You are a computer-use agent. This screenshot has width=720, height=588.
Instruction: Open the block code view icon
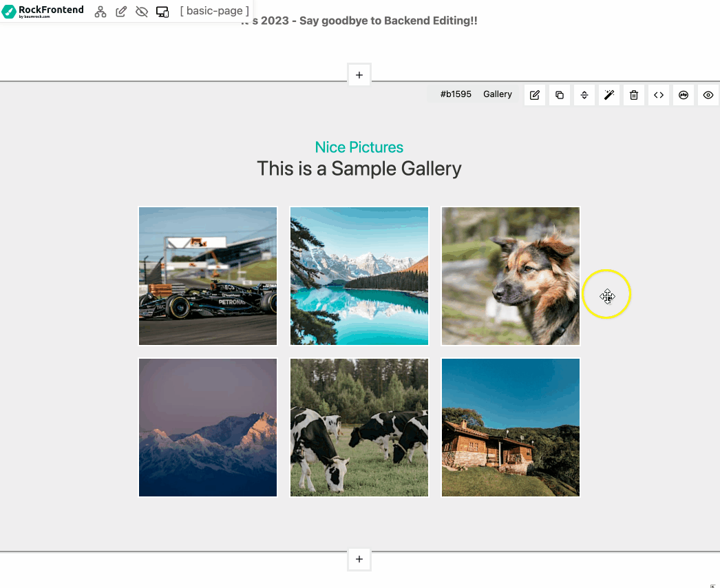(659, 95)
